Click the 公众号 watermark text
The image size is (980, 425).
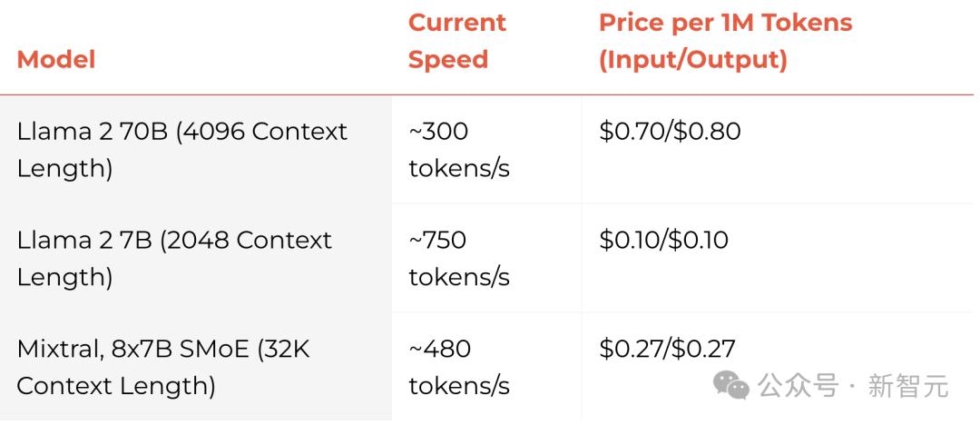pos(799,386)
